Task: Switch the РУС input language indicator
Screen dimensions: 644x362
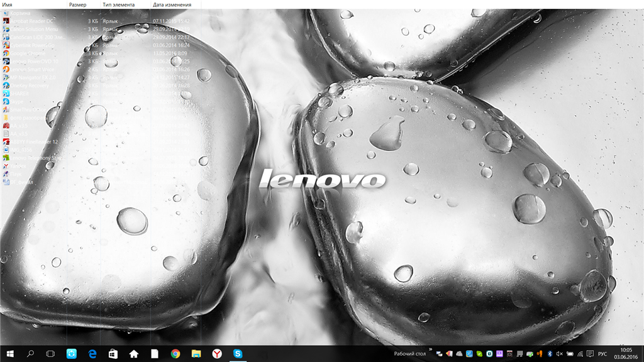Action: (602, 354)
